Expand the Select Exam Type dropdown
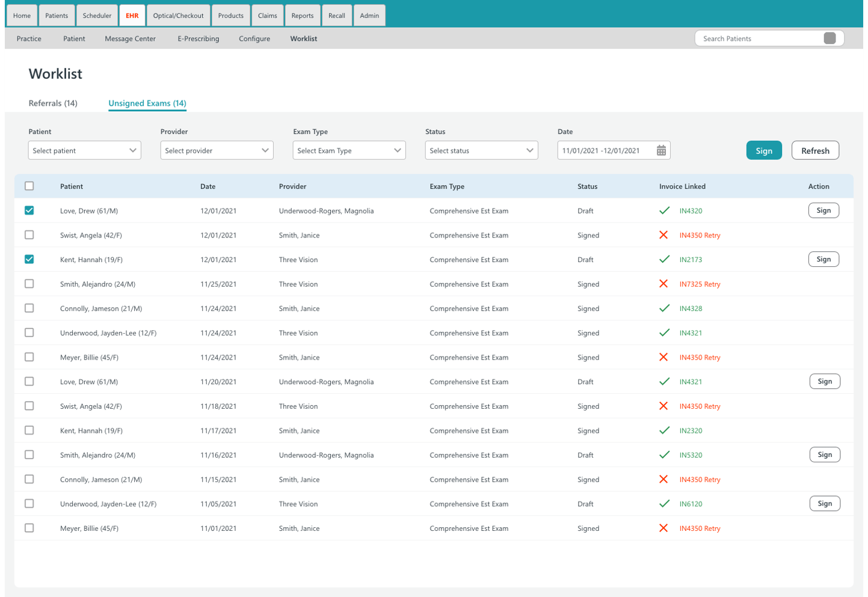The image size is (868, 597). [x=349, y=150]
